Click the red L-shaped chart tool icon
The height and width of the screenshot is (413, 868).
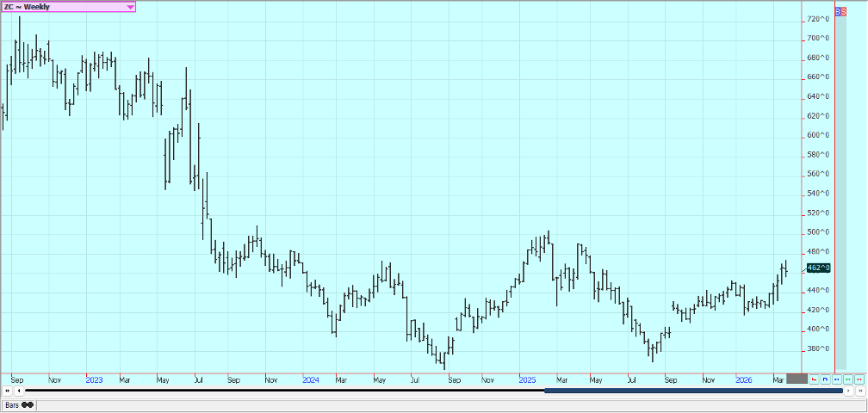815,379
